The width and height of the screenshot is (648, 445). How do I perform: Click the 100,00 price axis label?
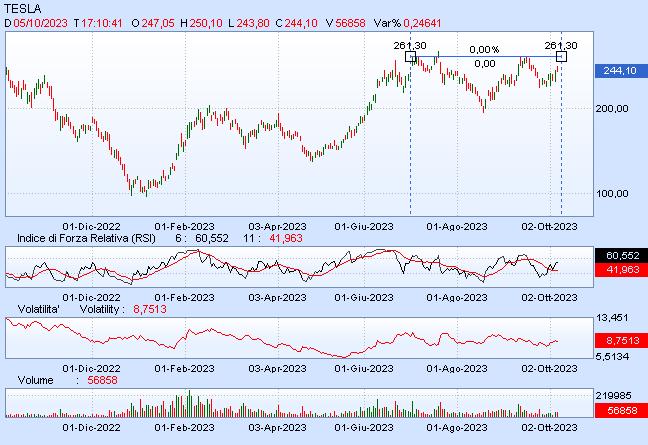pyautogui.click(x=612, y=194)
